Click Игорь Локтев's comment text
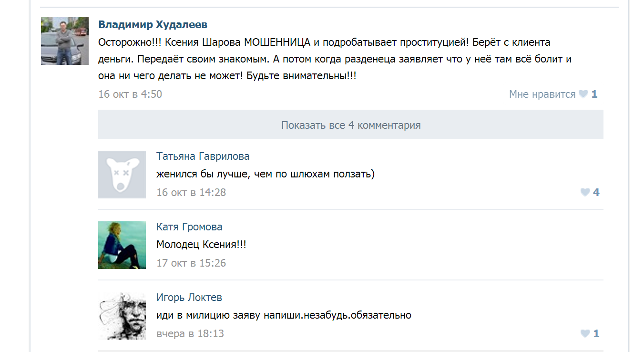Viewport: 644px width, 352px height. click(284, 316)
